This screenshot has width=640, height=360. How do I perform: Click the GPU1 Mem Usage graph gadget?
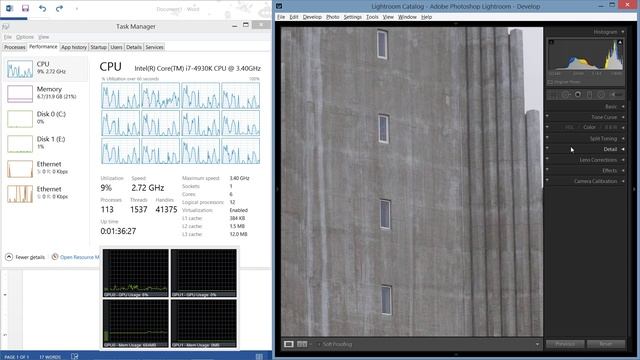(204, 324)
